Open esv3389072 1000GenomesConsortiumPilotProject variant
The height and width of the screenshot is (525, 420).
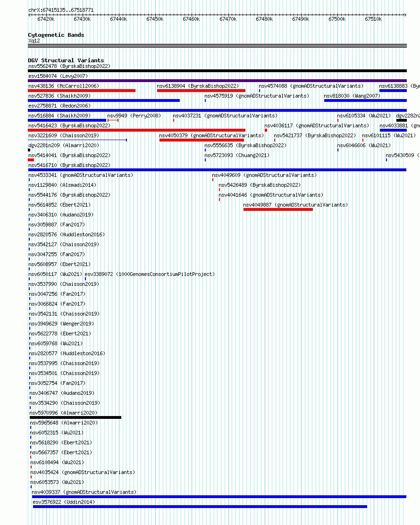(150, 274)
